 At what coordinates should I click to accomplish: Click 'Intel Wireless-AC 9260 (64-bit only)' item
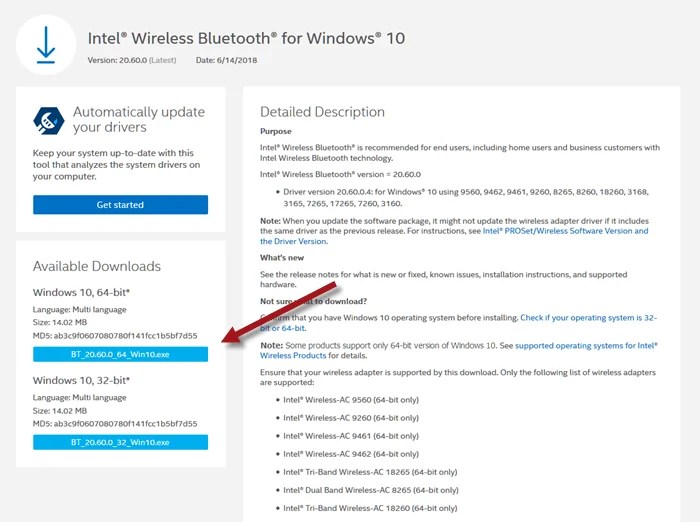click(351, 418)
